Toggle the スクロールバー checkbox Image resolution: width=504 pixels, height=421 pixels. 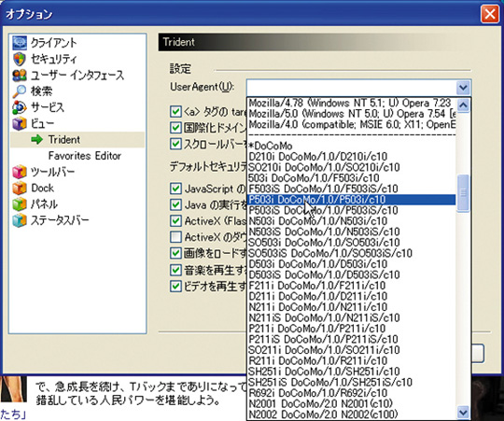(175, 144)
